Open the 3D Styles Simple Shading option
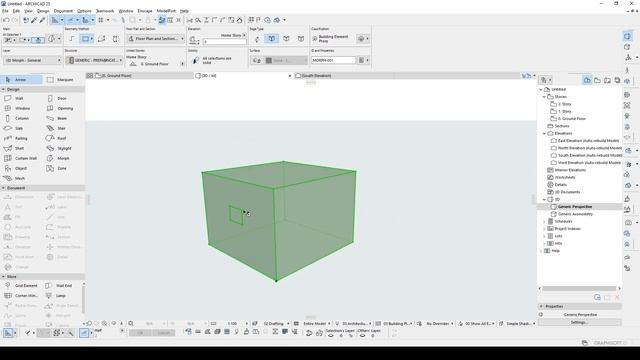 (517, 324)
